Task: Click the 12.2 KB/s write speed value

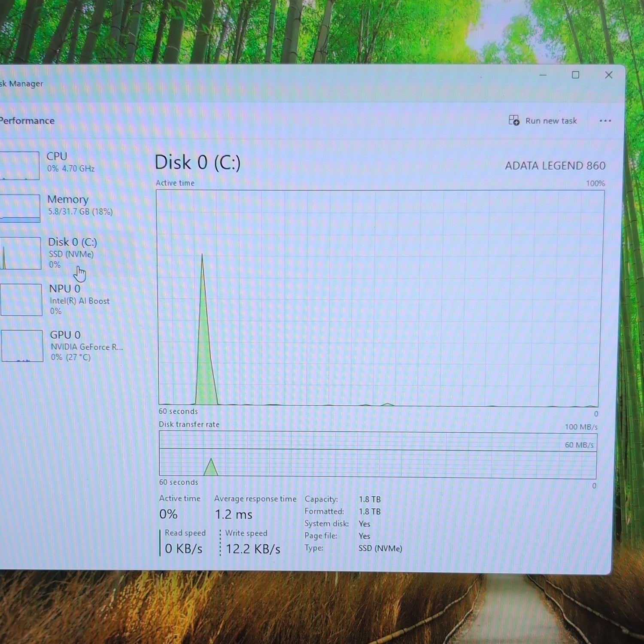Action: [253, 549]
